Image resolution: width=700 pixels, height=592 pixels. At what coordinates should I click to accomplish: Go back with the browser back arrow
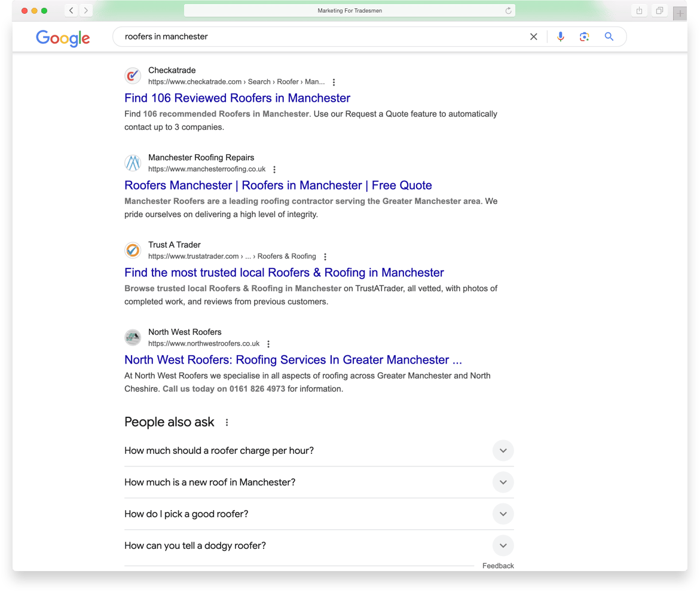tap(71, 10)
